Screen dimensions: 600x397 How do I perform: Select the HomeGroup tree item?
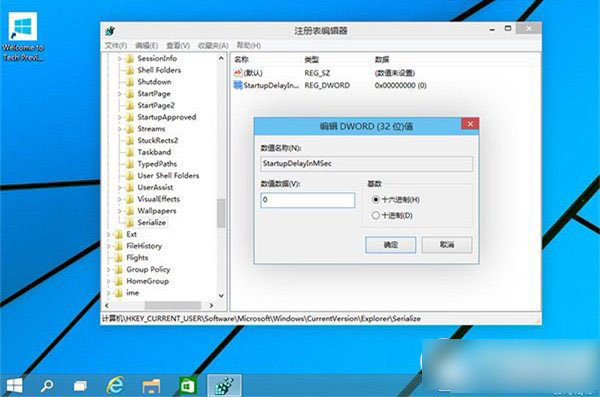click(x=147, y=281)
